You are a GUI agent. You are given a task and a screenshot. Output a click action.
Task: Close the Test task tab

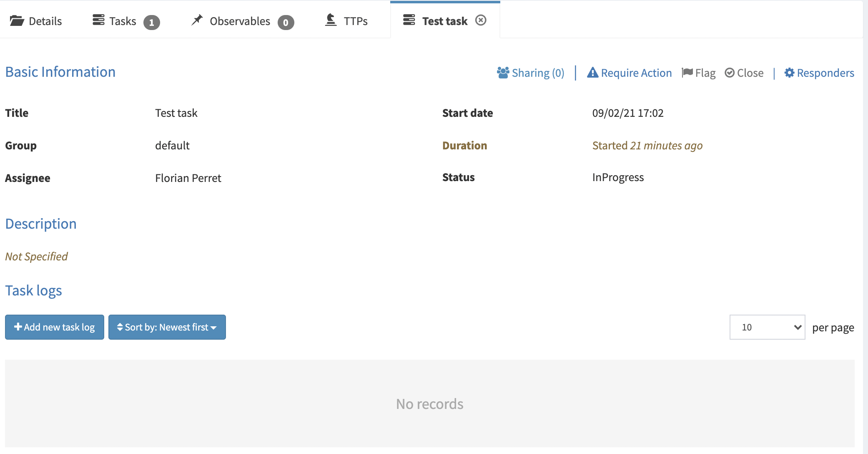(481, 20)
